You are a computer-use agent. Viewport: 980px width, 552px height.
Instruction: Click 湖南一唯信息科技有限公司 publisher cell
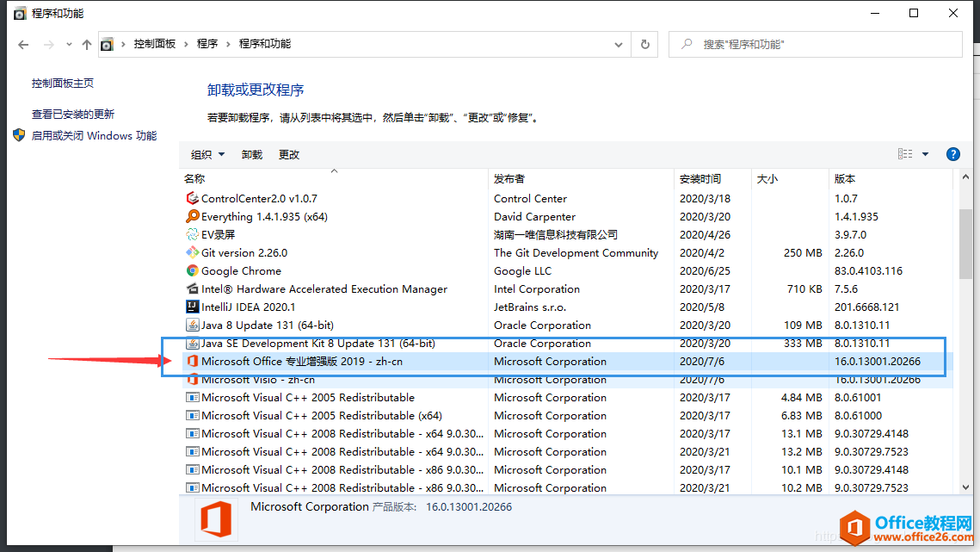tap(556, 235)
